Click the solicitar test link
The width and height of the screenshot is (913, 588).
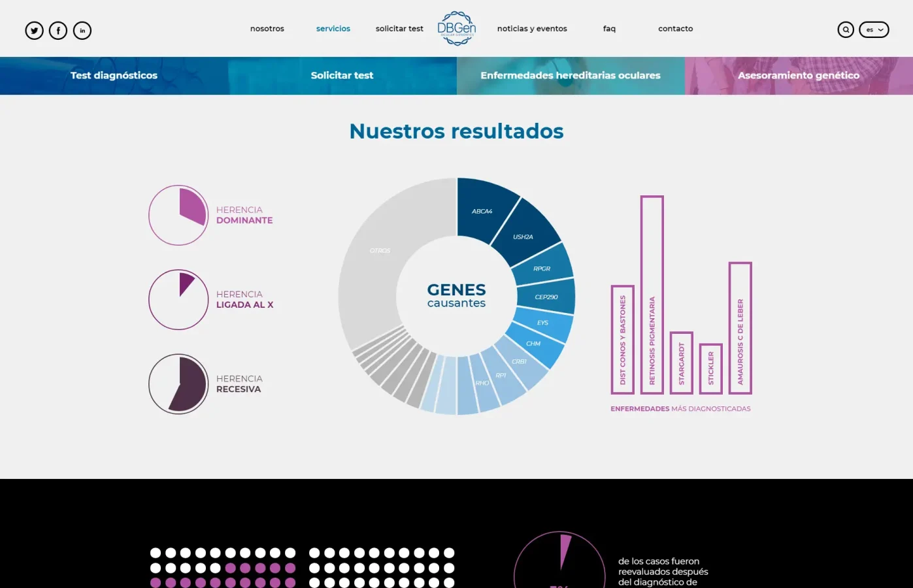pos(399,29)
